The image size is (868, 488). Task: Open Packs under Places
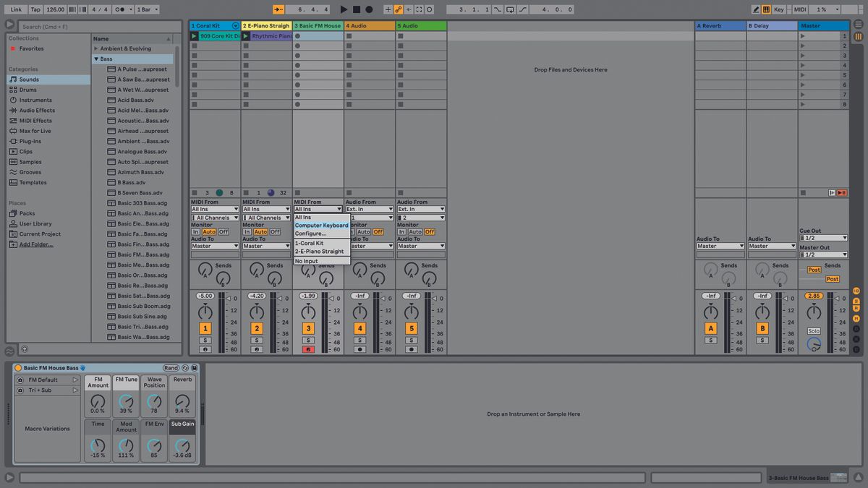pos(48,213)
